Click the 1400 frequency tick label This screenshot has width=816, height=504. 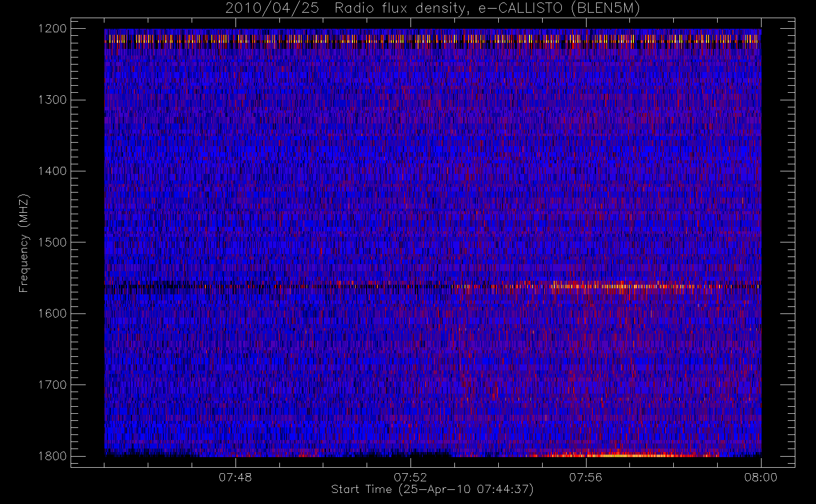point(52,171)
